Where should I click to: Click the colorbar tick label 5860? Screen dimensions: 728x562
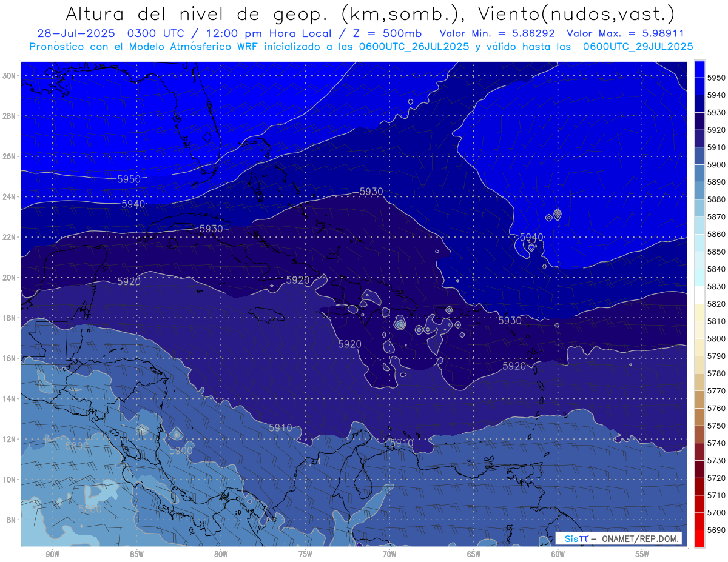pyautogui.click(x=716, y=234)
